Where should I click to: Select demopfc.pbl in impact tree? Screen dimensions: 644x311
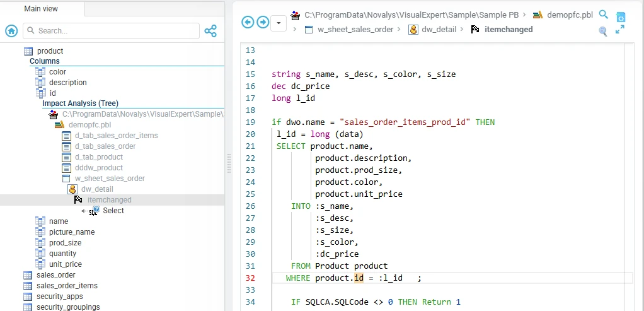pos(89,125)
